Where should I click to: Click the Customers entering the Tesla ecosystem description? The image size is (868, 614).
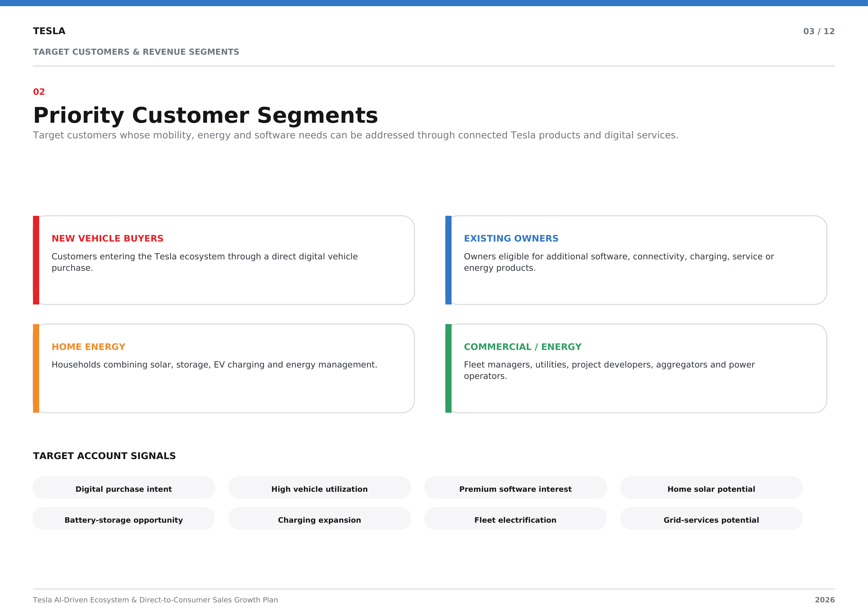coord(205,262)
